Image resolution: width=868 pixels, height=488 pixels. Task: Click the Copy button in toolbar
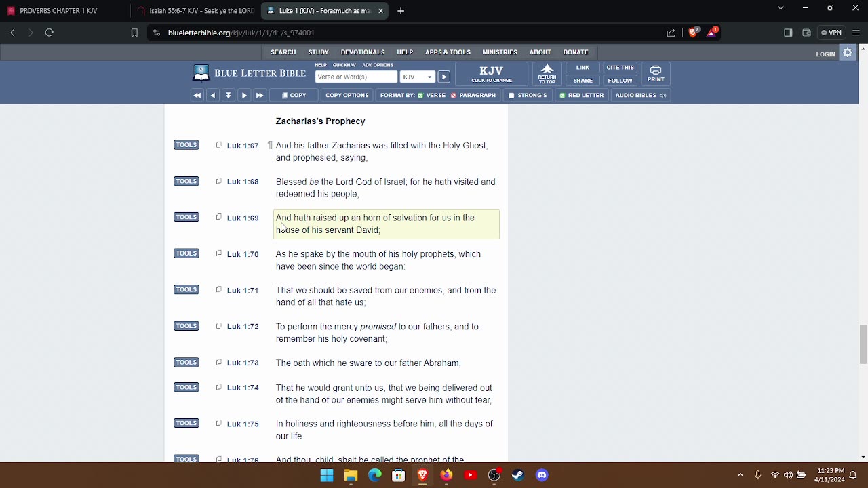[x=294, y=96]
